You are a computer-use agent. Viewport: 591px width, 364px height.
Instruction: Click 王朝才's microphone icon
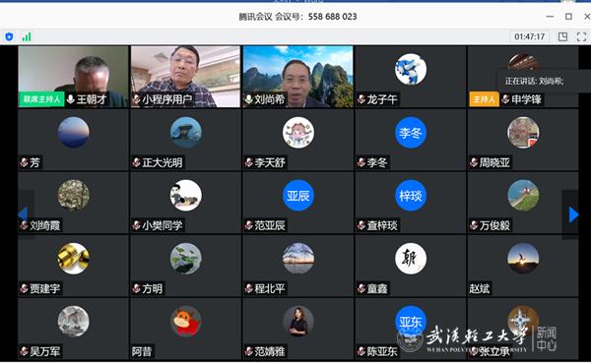coord(71,99)
